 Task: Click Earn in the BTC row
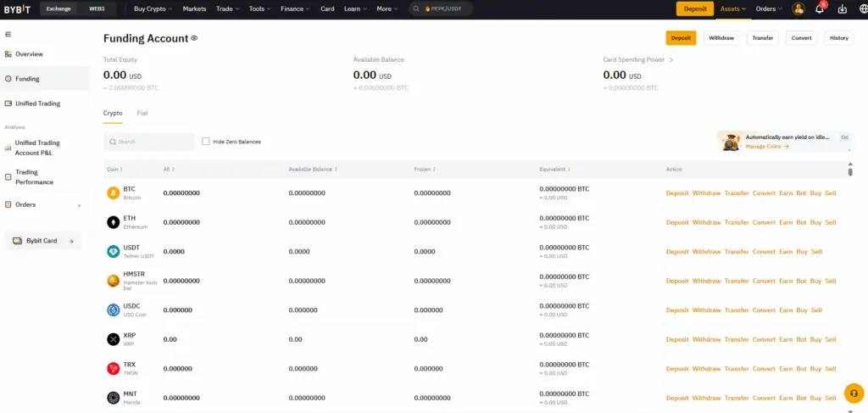tap(786, 193)
